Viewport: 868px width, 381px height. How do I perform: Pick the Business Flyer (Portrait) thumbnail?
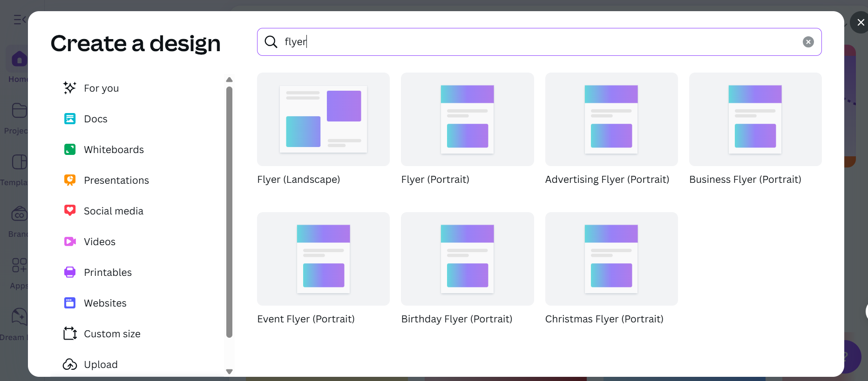755,119
